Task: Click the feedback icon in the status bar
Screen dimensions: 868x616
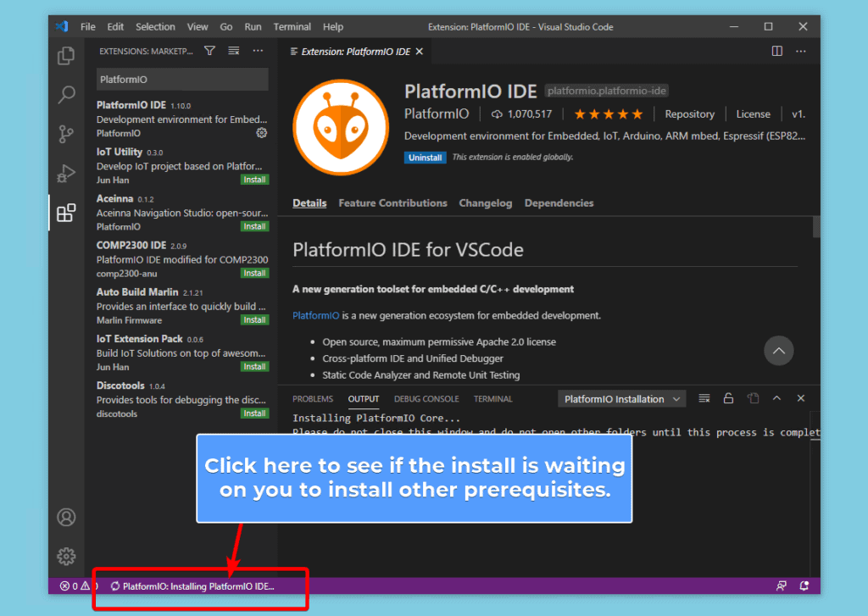Action: 781,586
